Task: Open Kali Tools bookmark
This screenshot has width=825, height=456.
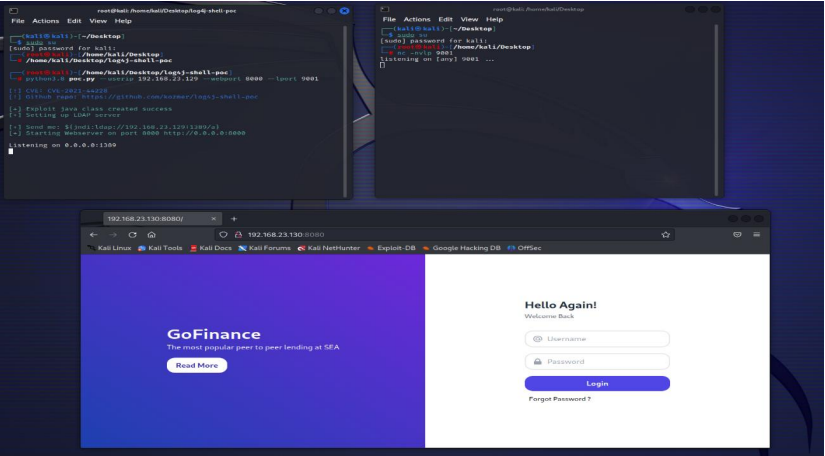Action: click(x=160, y=248)
